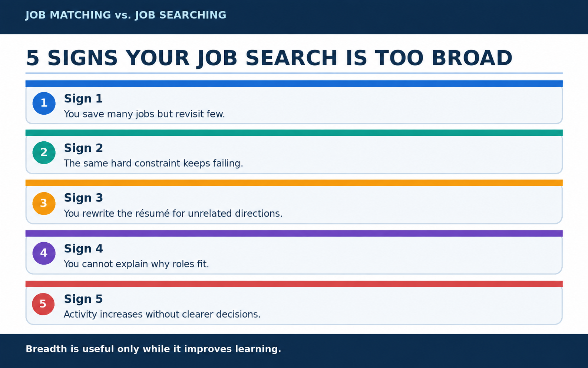This screenshot has width=588, height=368.
Task: Select the Sign 3 heading
Action: [83, 198]
